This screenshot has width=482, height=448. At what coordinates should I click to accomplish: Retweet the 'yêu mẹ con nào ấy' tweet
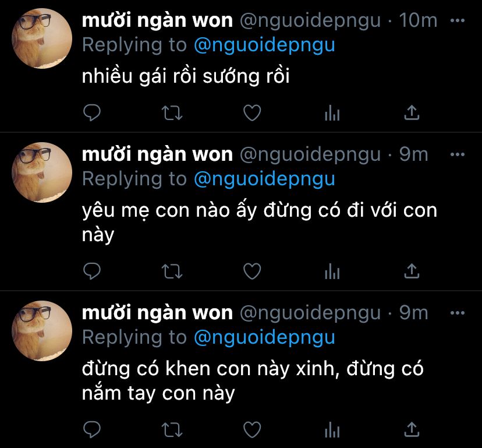(172, 271)
